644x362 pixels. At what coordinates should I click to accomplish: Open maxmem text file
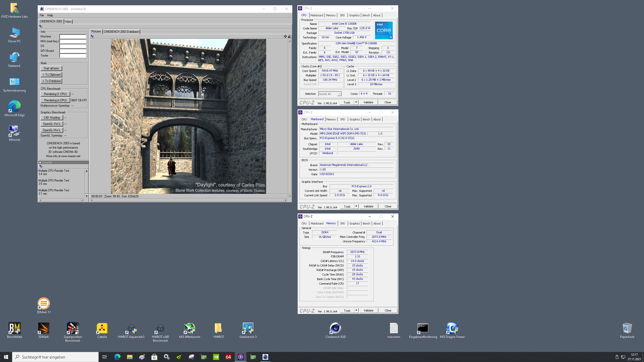pyautogui.click(x=394, y=330)
